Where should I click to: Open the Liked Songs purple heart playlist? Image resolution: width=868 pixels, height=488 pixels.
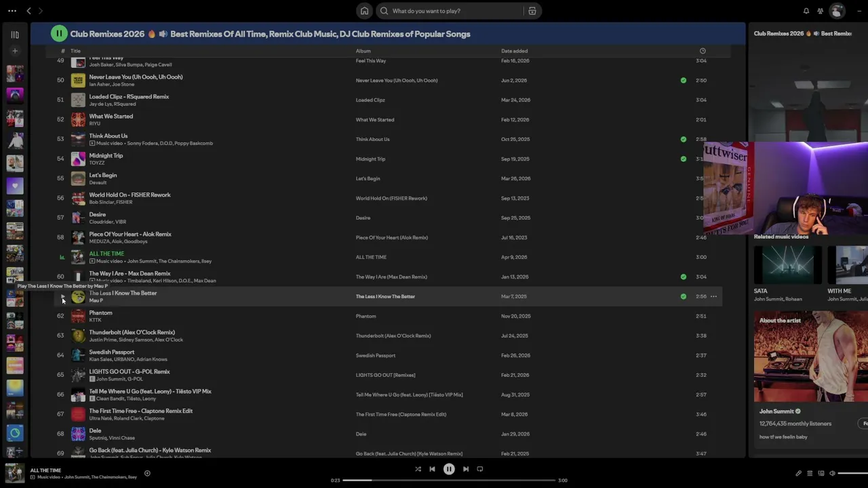coord(15,186)
